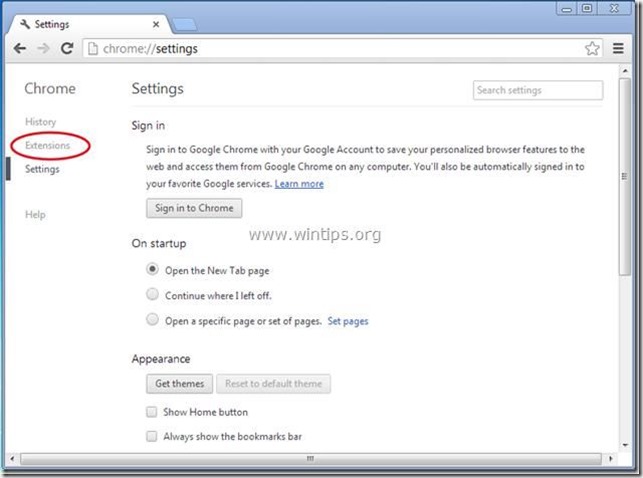The width and height of the screenshot is (643, 478).
Task: Click the vertical scrollbar up arrow
Action: 625,71
